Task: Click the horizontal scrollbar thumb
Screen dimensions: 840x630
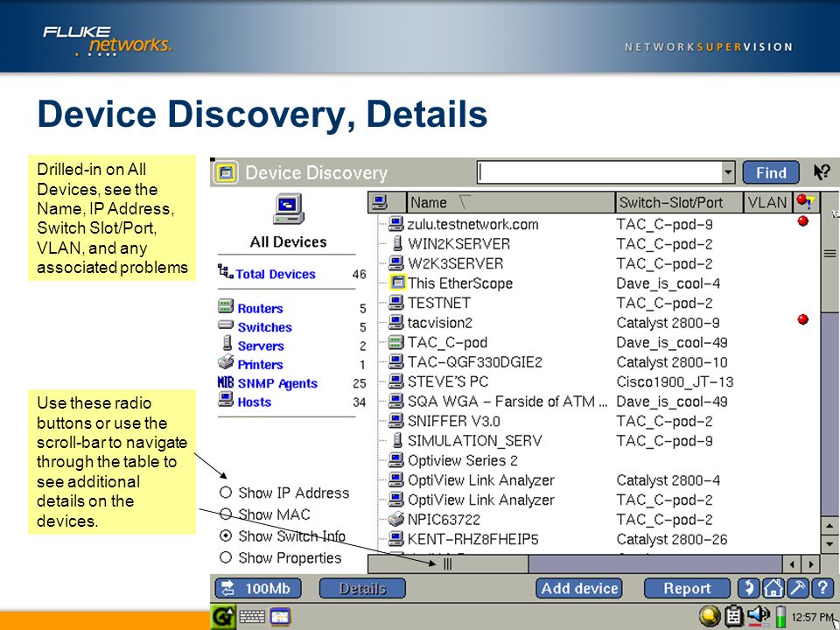Action: tap(448, 564)
